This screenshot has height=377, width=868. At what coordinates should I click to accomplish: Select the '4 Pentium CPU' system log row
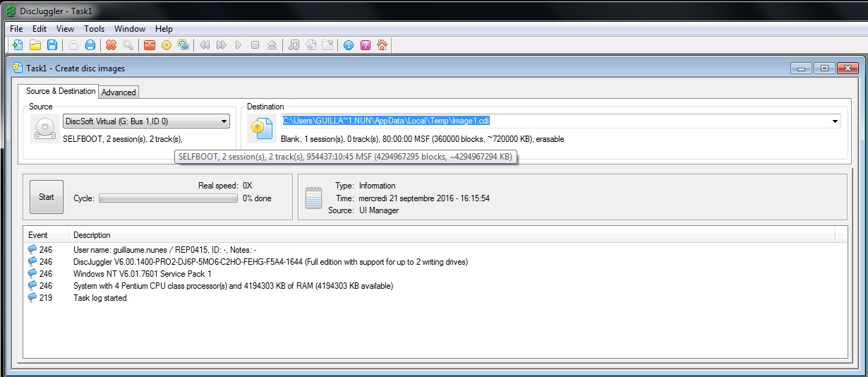coord(435,286)
